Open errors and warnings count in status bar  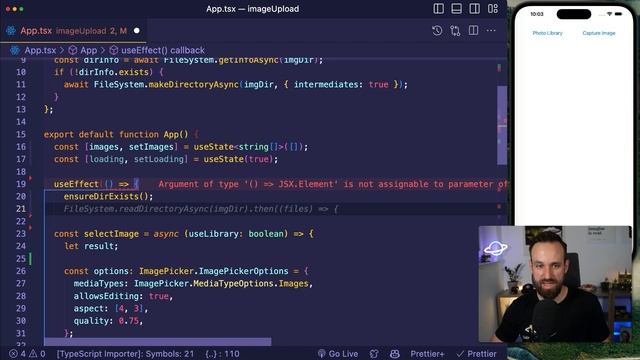[27, 354]
